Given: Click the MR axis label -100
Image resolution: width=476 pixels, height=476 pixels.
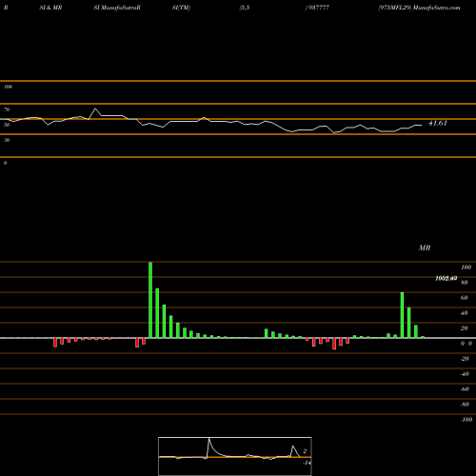Looking at the screenshot, I should click(x=466, y=420).
